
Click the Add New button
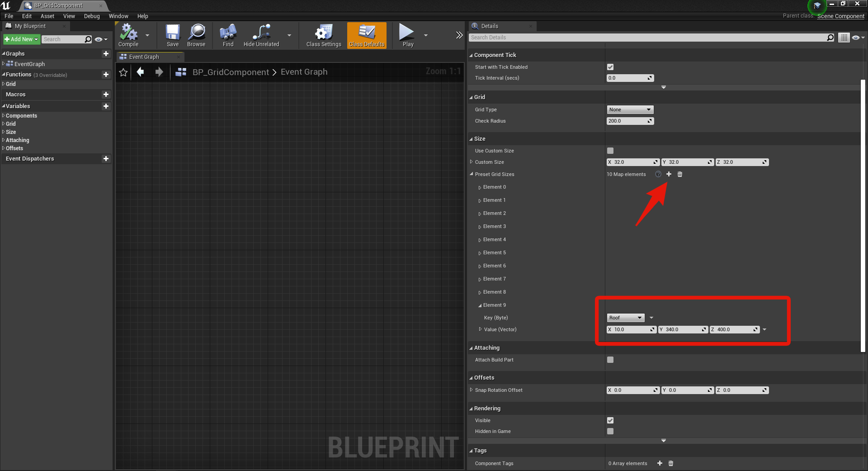[21, 39]
